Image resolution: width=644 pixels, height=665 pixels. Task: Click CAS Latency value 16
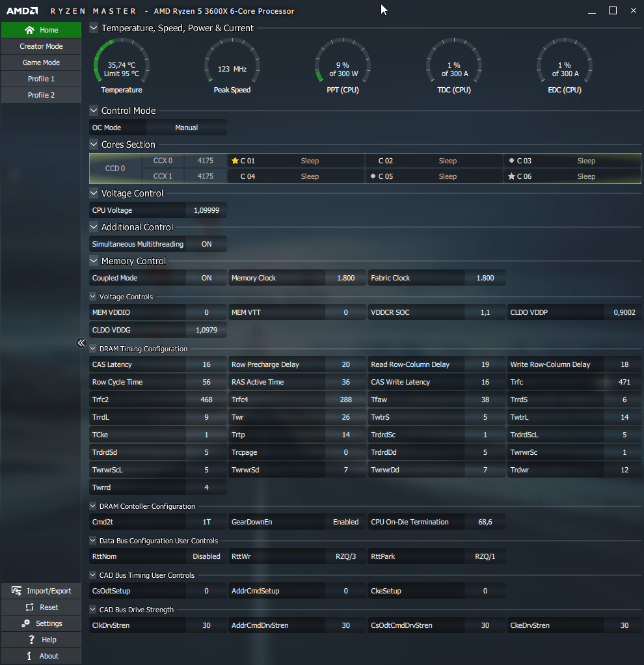pos(206,365)
